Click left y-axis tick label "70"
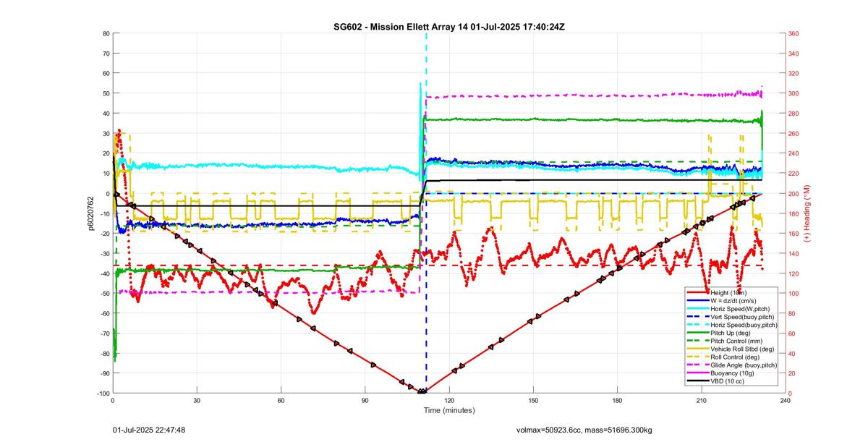Screen dimensions: 868x442 pyautogui.click(x=106, y=54)
